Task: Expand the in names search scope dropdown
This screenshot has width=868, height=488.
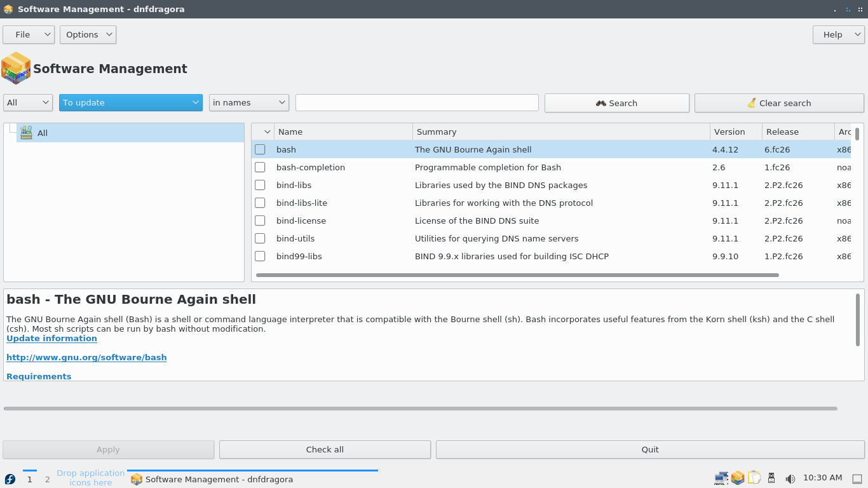Action: click(249, 102)
